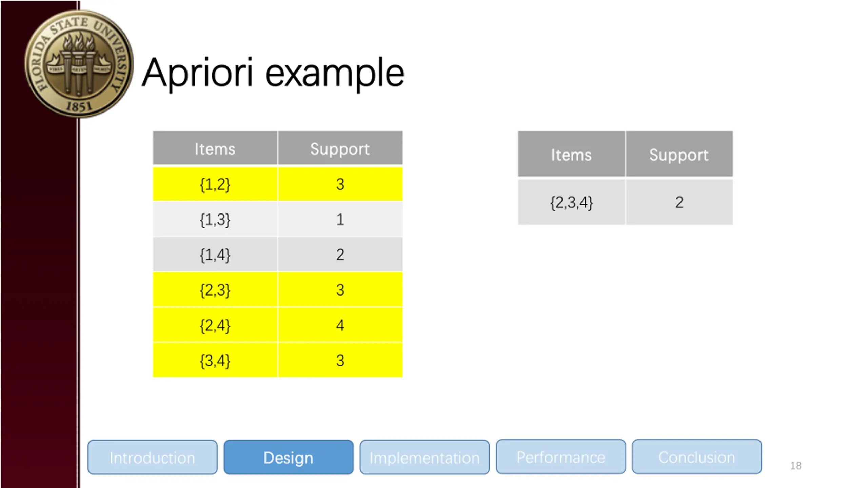Click the yellow {2,3} itemset cell
The height and width of the screenshot is (488, 868).
coord(215,290)
